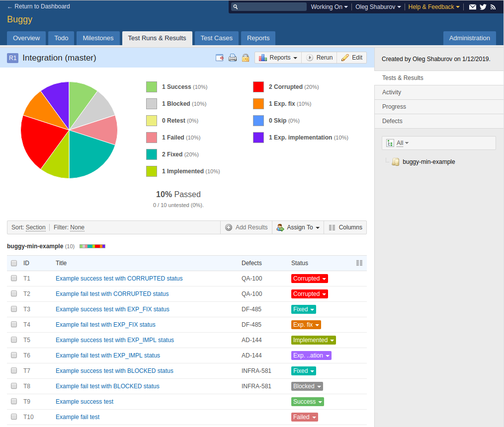The image size is (504, 427).
Task: Open the mail envelope icon in top bar
Action: pos(473,7)
